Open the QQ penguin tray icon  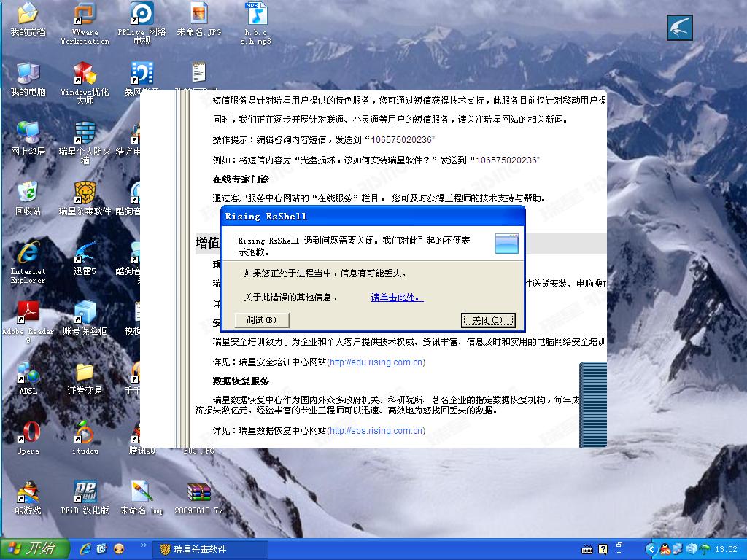coord(665,550)
